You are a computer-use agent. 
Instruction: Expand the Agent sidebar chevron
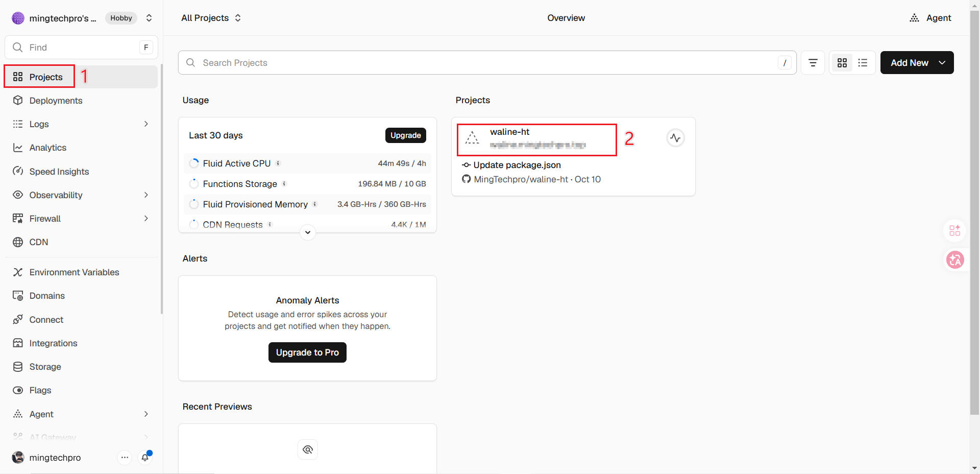point(146,414)
